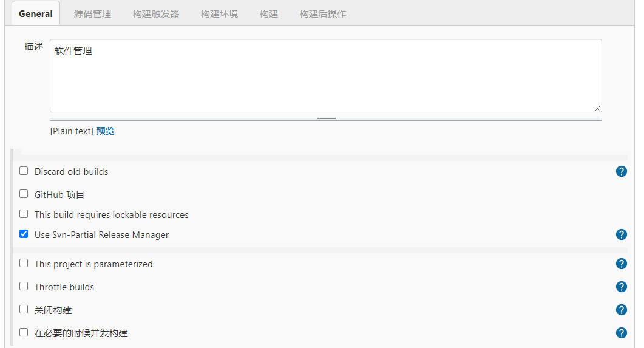644x348 pixels.
Task: Check the GitHub 项目 option
Action: coord(24,194)
